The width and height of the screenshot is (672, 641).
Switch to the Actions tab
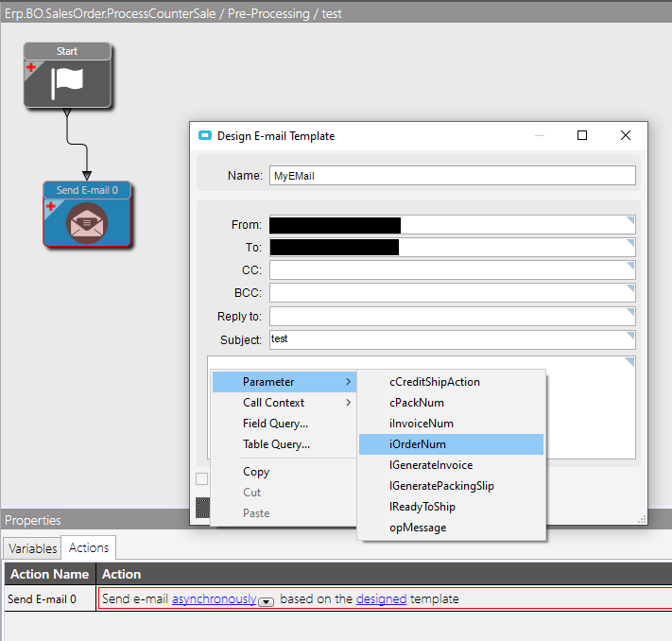(89, 547)
